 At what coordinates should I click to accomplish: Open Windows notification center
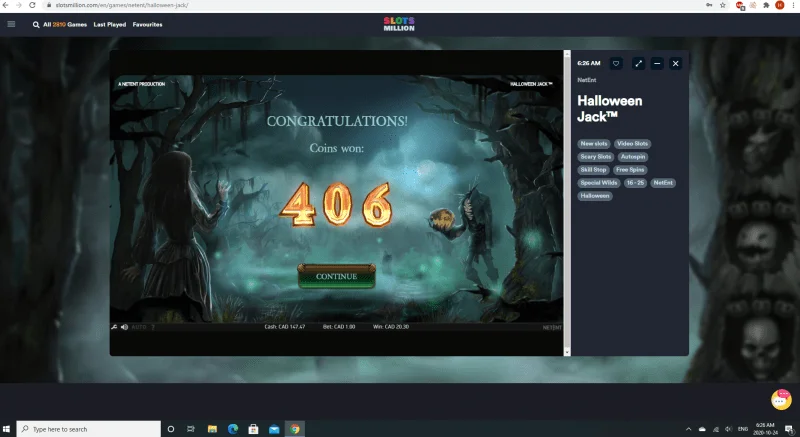coord(789,429)
